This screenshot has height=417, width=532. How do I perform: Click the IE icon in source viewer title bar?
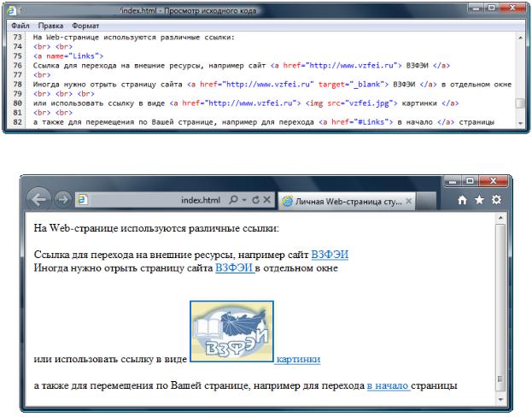click(x=12, y=10)
